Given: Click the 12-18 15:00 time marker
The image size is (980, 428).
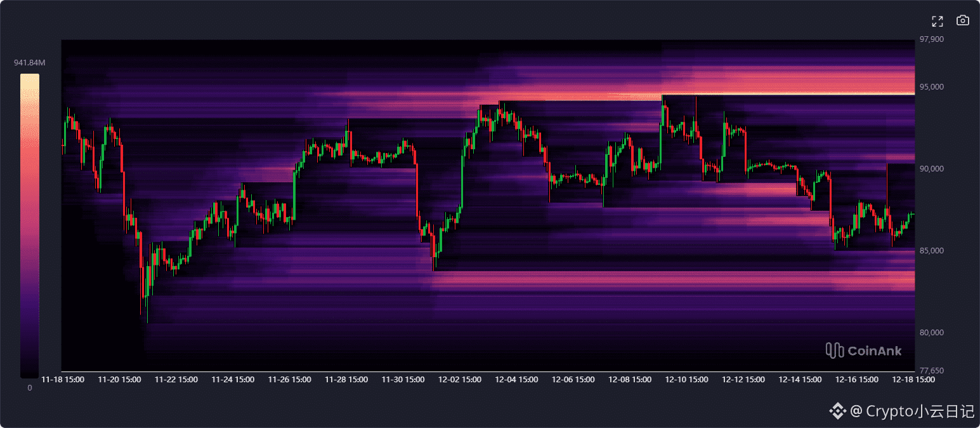Looking at the screenshot, I should pyautogui.click(x=913, y=380).
